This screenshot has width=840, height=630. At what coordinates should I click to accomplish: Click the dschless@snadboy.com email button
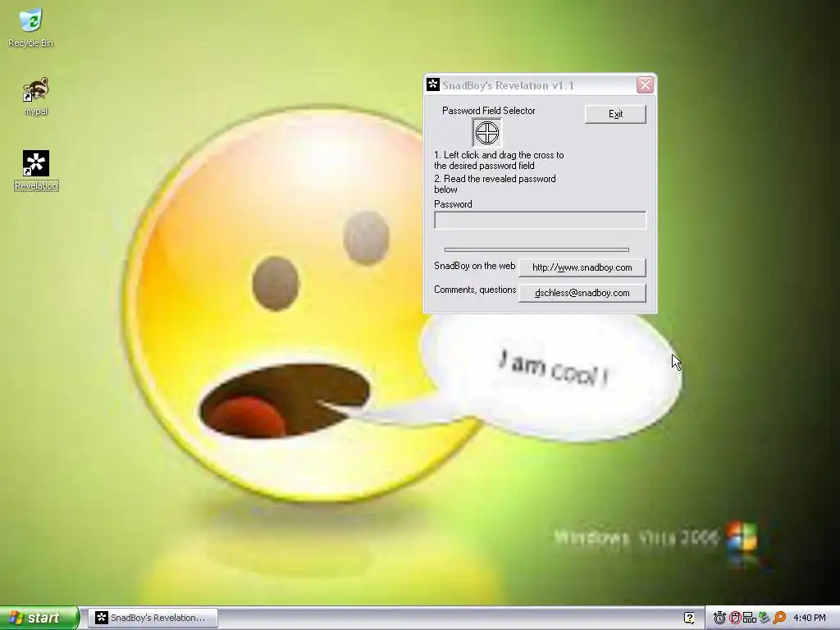[582, 293]
